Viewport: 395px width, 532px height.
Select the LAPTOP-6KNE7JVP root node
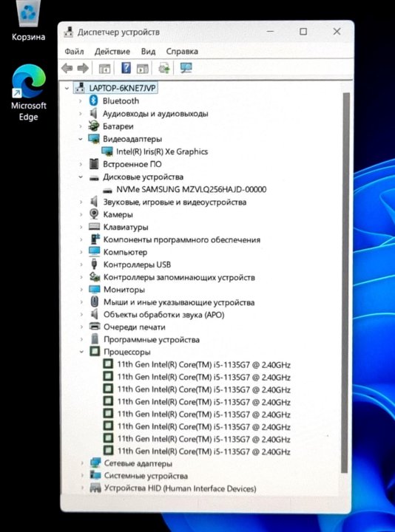click(122, 88)
